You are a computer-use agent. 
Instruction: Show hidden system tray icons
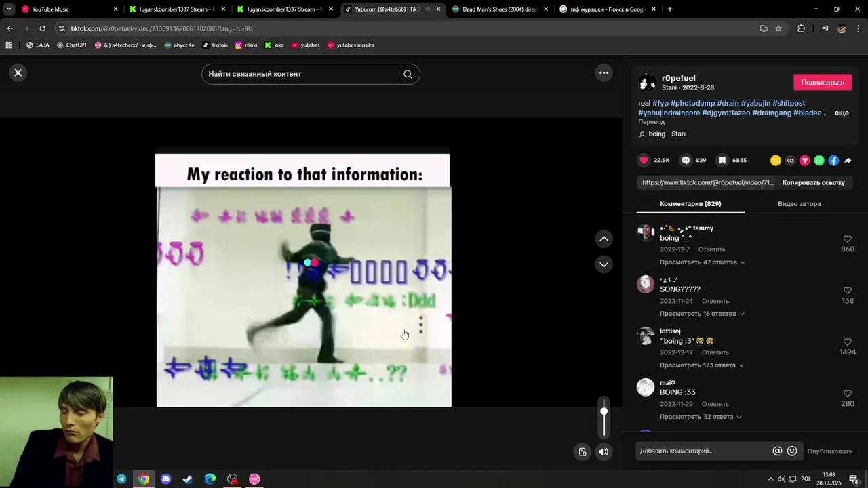point(770,479)
